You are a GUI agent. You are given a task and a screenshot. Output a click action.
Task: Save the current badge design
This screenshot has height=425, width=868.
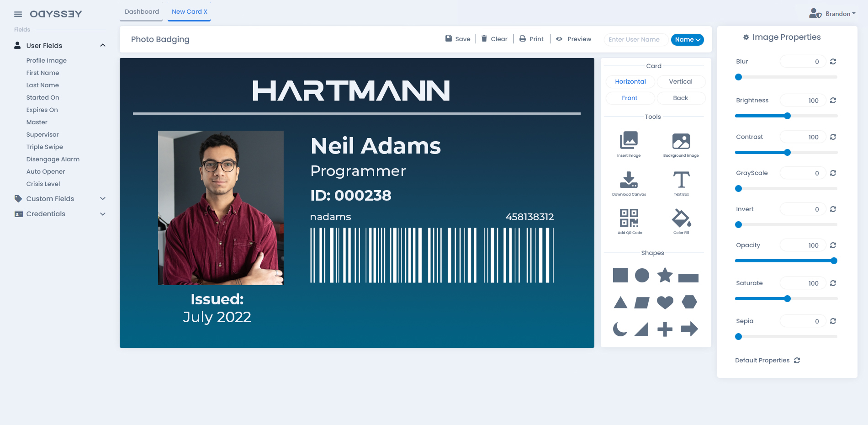click(x=458, y=39)
